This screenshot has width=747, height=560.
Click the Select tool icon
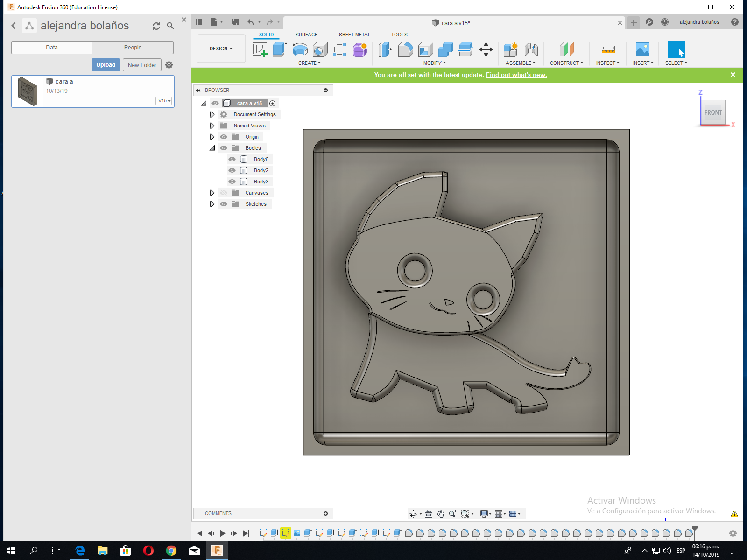676,49
